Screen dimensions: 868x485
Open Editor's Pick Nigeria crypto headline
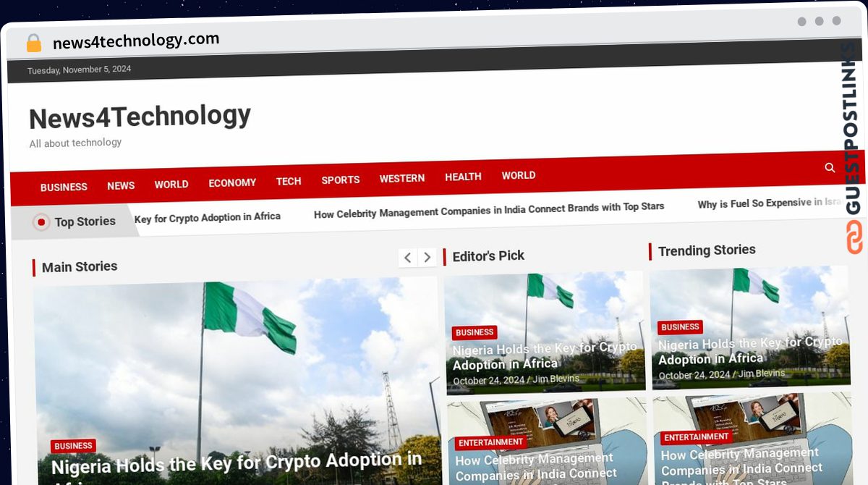tap(545, 355)
